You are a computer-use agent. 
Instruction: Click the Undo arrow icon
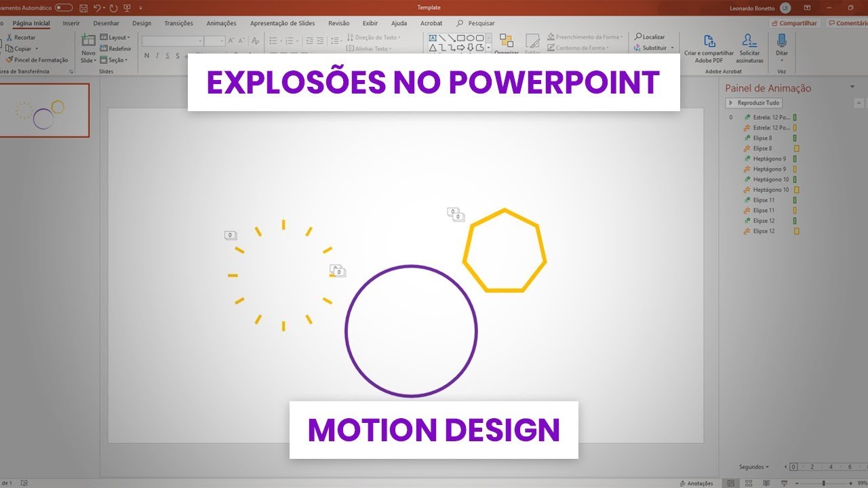[98, 7]
